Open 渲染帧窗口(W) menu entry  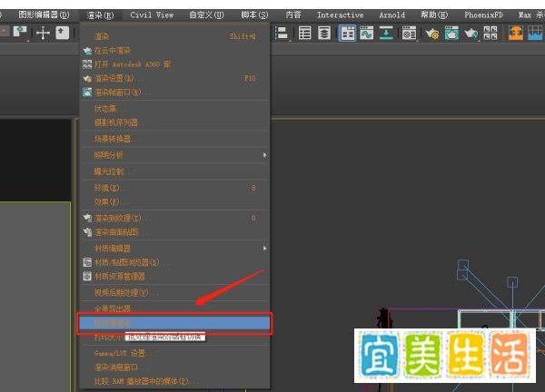tap(174, 93)
